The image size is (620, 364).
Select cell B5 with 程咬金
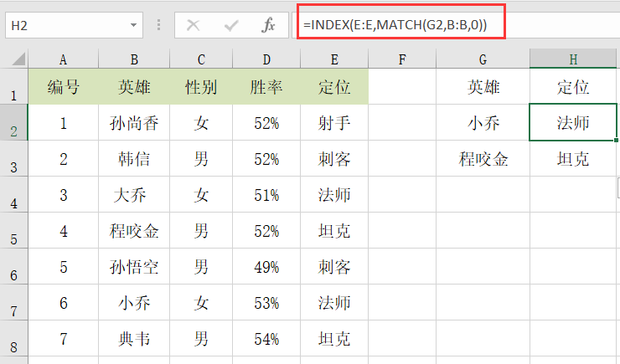point(134,231)
